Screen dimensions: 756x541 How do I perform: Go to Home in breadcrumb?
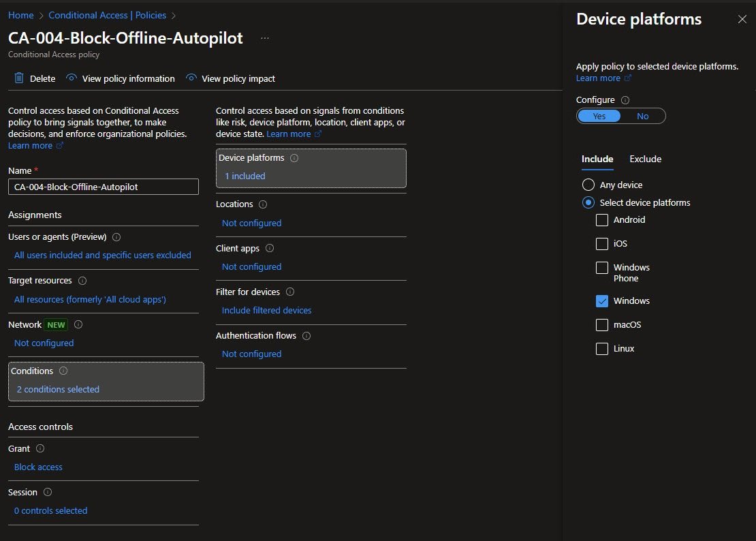[x=20, y=15]
